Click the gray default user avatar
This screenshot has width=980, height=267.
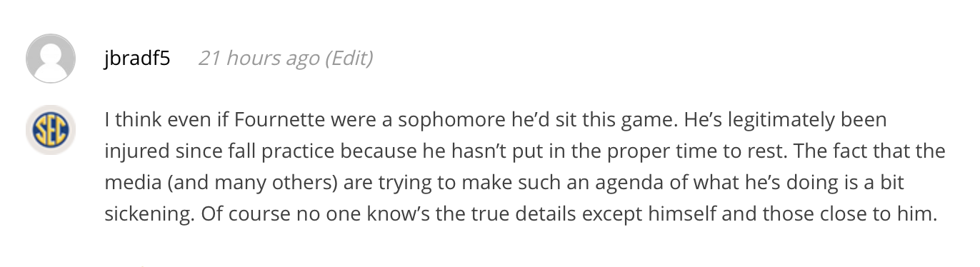pos(51,59)
